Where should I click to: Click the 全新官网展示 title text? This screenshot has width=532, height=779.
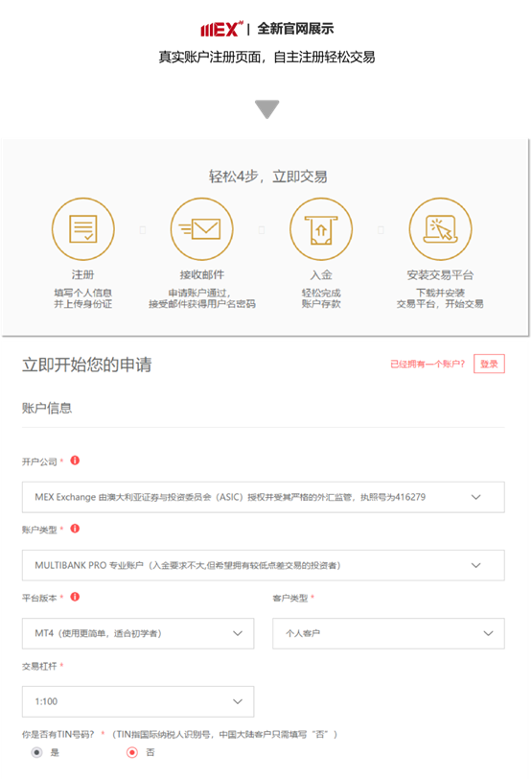tap(295, 29)
